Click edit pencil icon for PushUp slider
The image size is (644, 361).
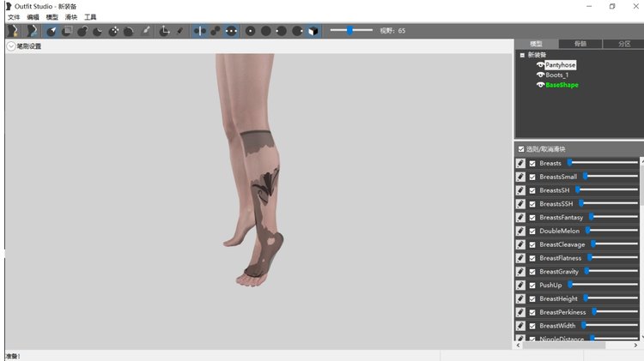[x=520, y=285]
